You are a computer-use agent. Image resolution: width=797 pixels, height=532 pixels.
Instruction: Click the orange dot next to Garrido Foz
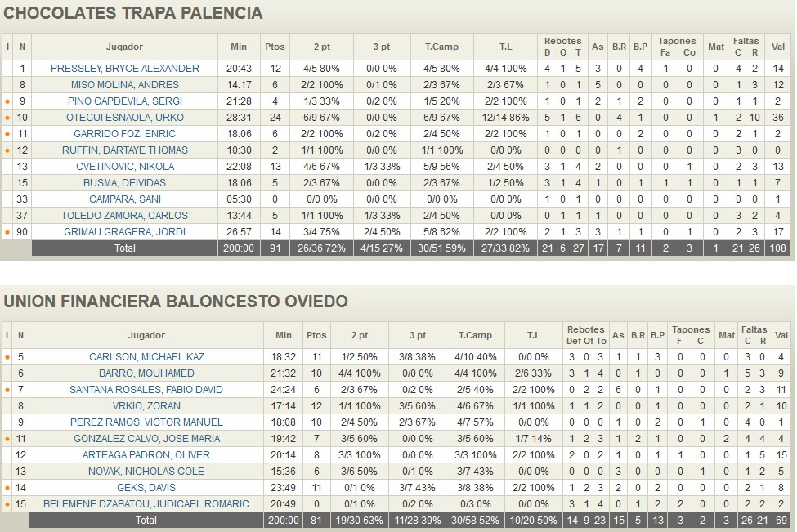click(7, 134)
